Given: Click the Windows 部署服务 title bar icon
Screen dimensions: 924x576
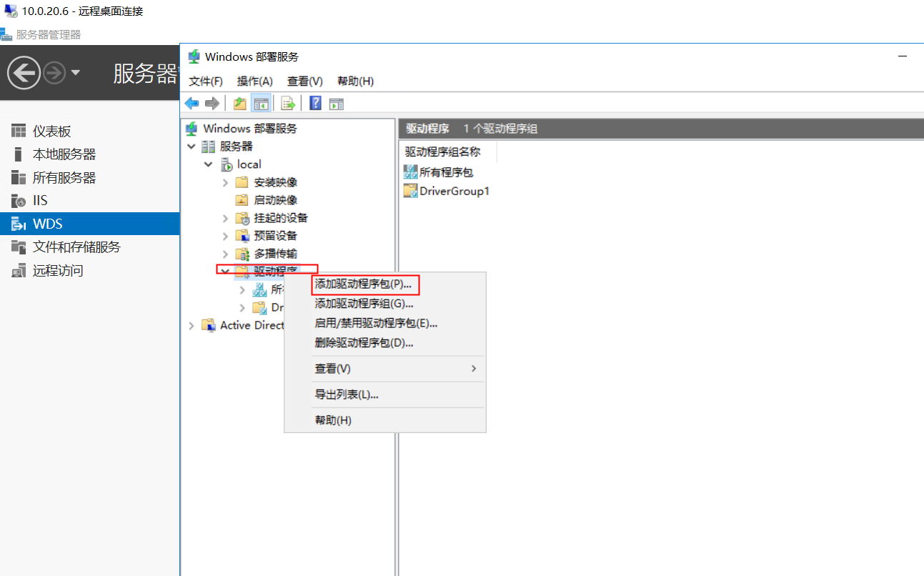Looking at the screenshot, I should [194, 56].
